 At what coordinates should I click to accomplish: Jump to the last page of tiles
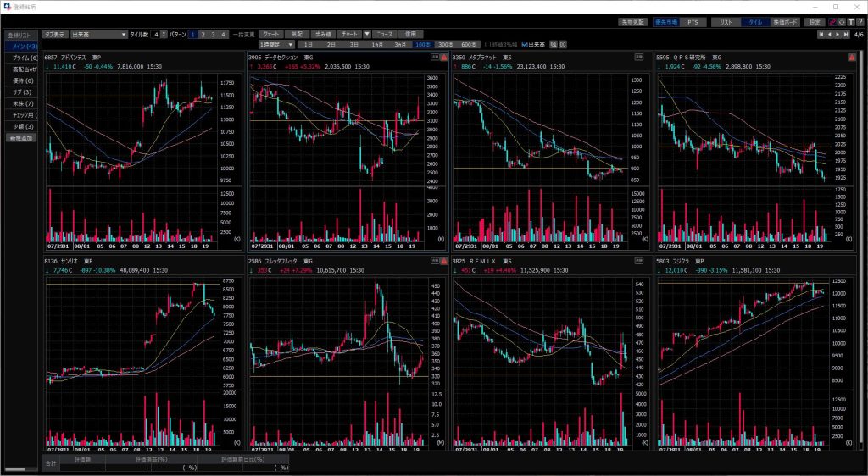(846, 35)
